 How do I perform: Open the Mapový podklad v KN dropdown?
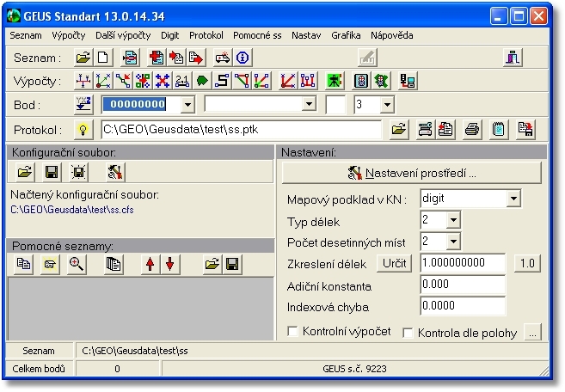pos(513,199)
